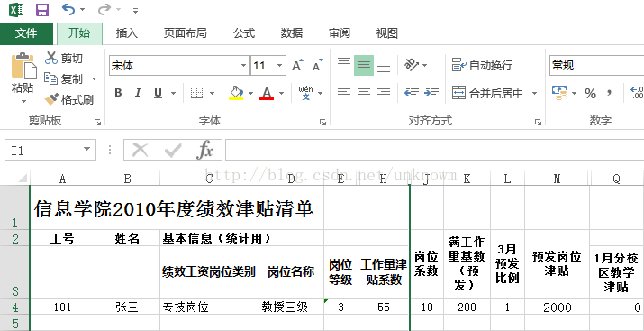This screenshot has height=331, width=644.
Task: Click 自动换行 wrap text button
Action: coord(482,65)
